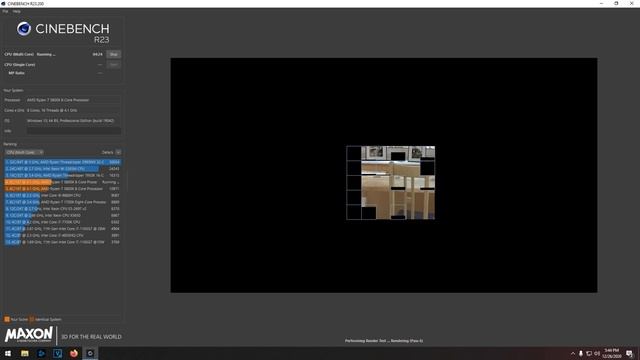Screen dimensions: 640x360
Task: Select the Xeon E5-2697 v2 ranking row
Action: tap(62, 209)
